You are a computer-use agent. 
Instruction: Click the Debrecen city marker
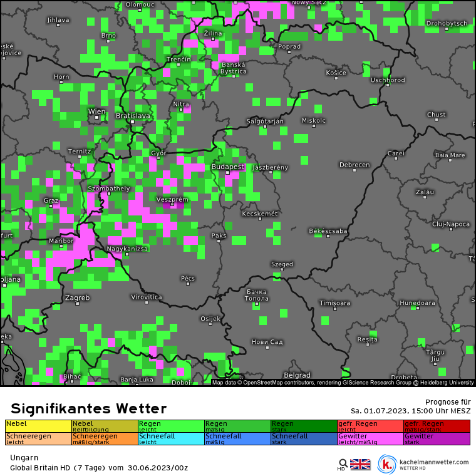tap(354, 170)
